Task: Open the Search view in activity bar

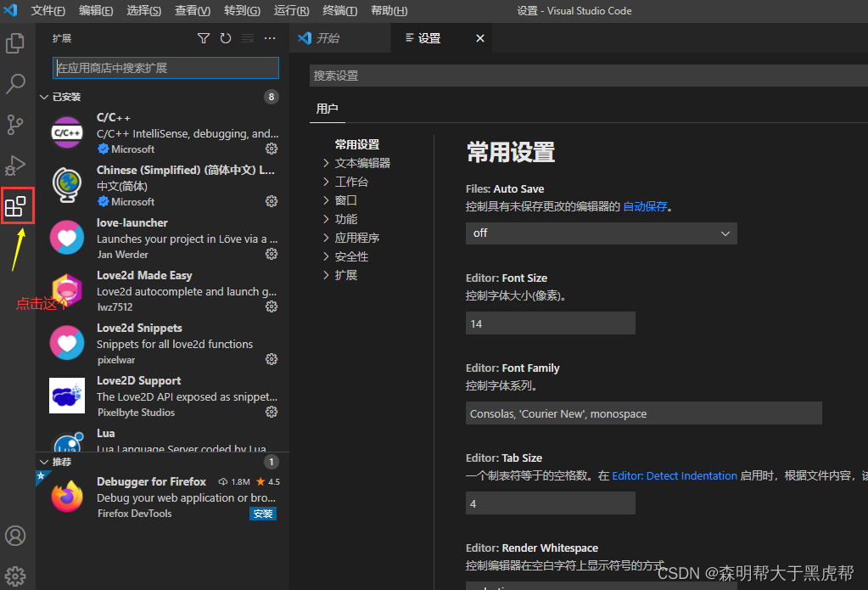Action: tap(15, 83)
